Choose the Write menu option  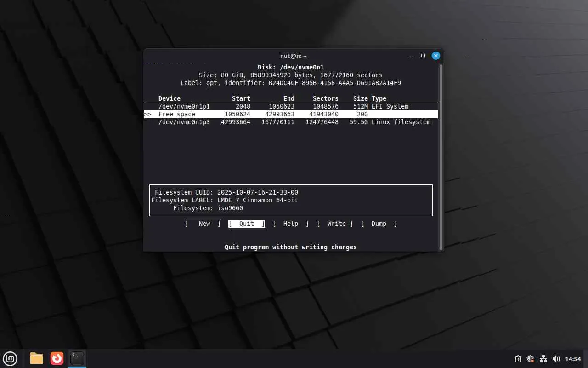335,224
